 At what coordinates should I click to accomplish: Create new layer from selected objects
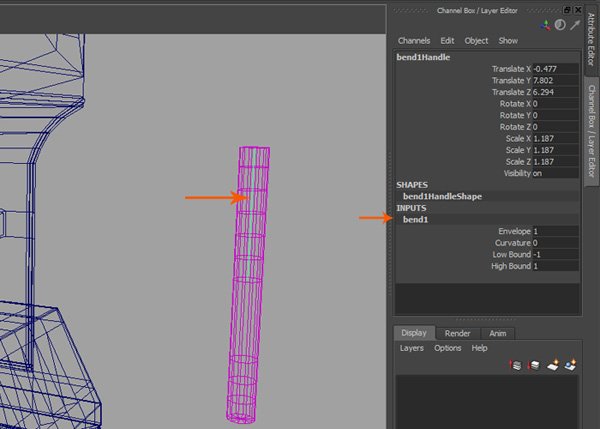[x=571, y=366]
